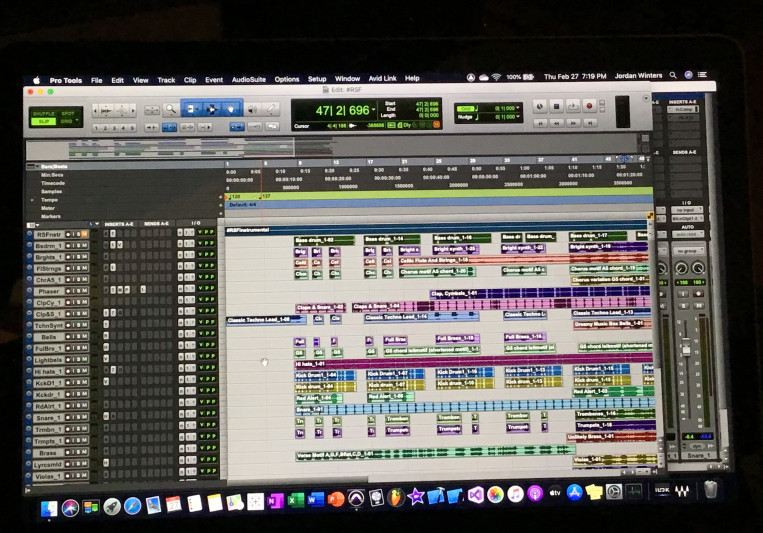
Task: Recall zoom preset 1
Action: (96, 128)
